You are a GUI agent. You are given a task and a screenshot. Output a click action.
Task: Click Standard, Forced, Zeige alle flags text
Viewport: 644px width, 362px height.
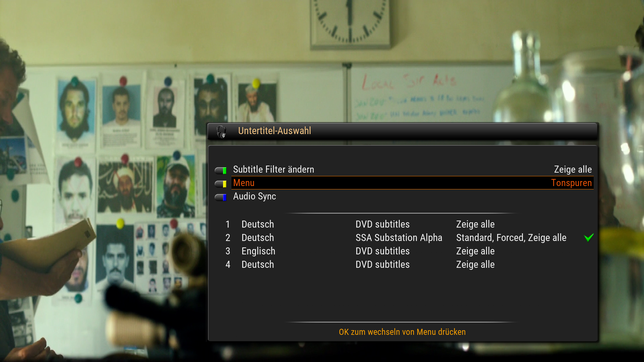pos(511,238)
